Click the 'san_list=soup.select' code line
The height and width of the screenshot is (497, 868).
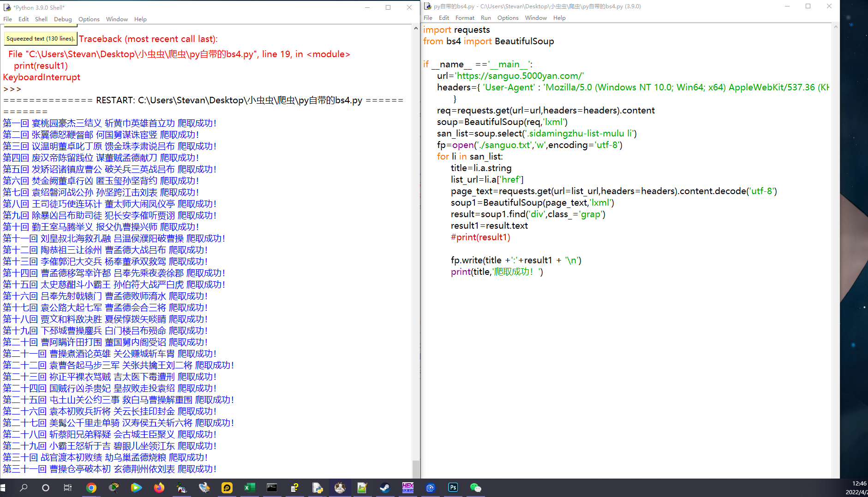coord(537,133)
